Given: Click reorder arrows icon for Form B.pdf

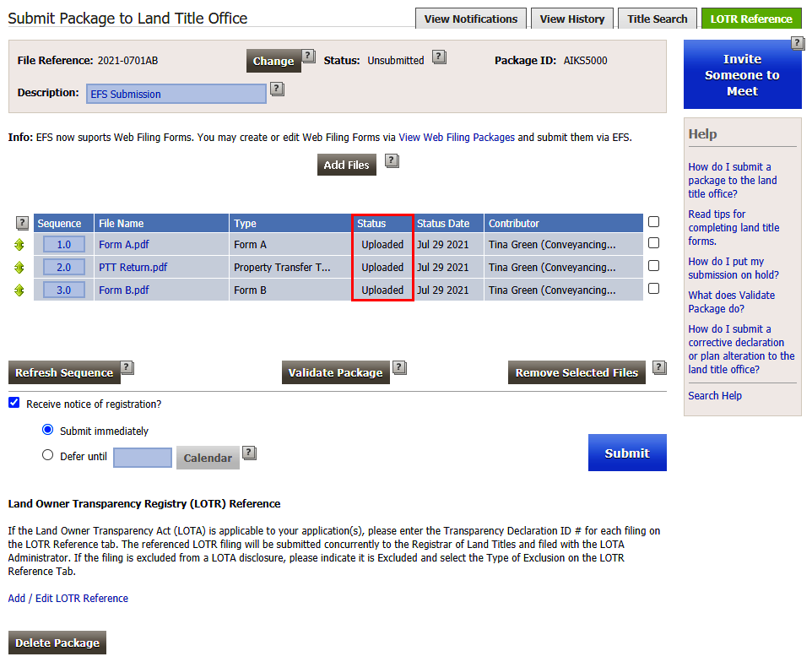Looking at the screenshot, I should click(19, 290).
